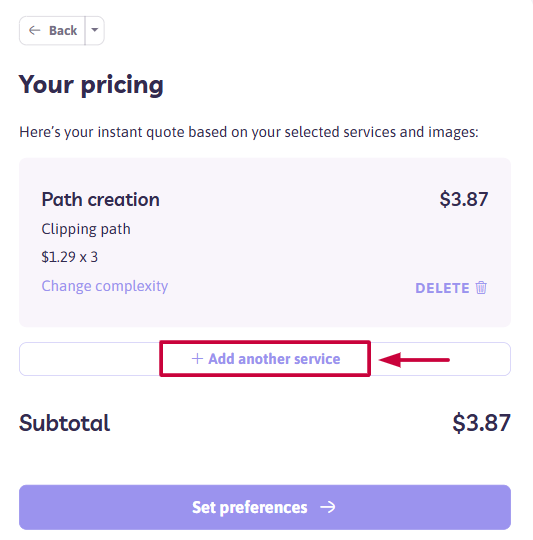Click the left arrow icon beside Back
Screen dimensions: 533x540
click(34, 31)
